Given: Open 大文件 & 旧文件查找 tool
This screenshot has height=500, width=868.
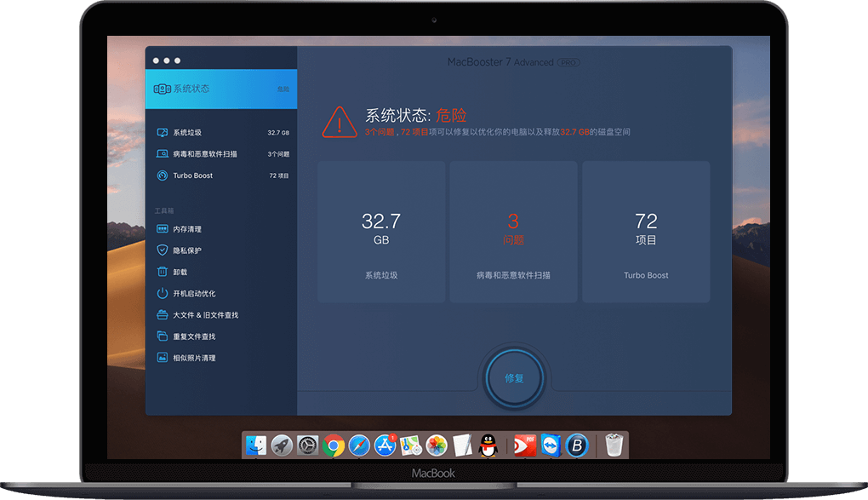Looking at the screenshot, I should coord(205,315).
